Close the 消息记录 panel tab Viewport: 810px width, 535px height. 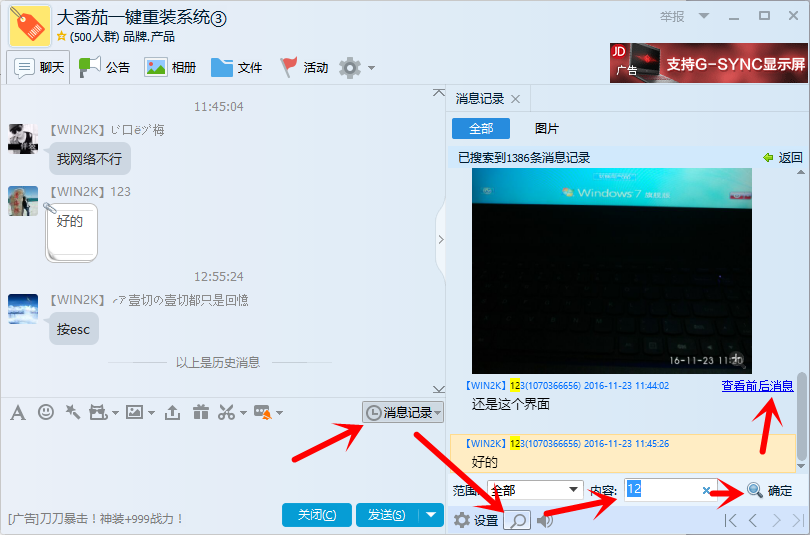[x=515, y=99]
